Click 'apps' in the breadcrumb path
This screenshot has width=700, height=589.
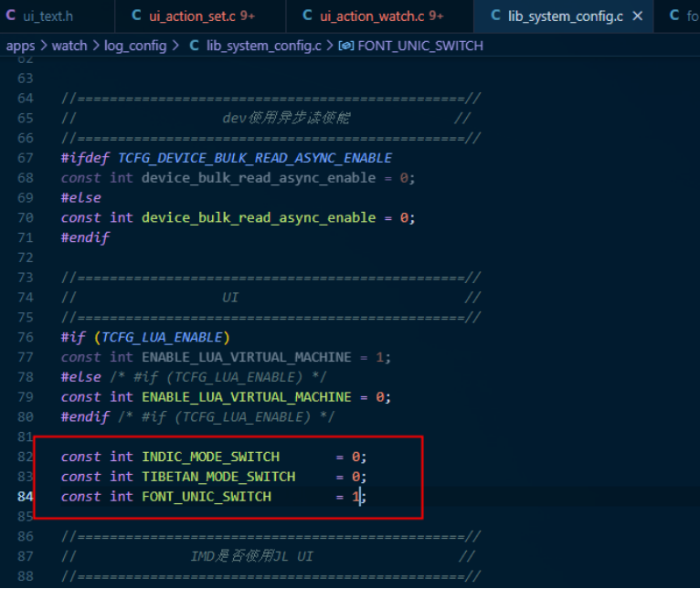[x=20, y=46]
